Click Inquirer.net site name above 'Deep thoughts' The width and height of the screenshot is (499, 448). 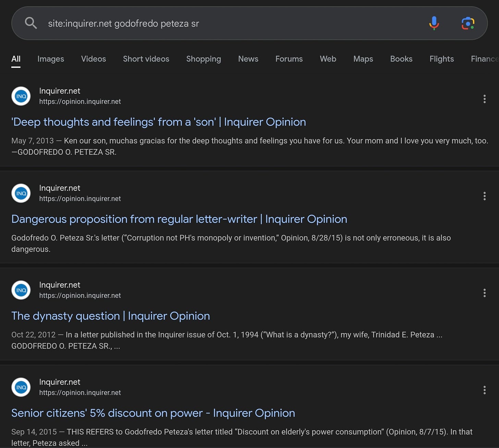point(60,91)
